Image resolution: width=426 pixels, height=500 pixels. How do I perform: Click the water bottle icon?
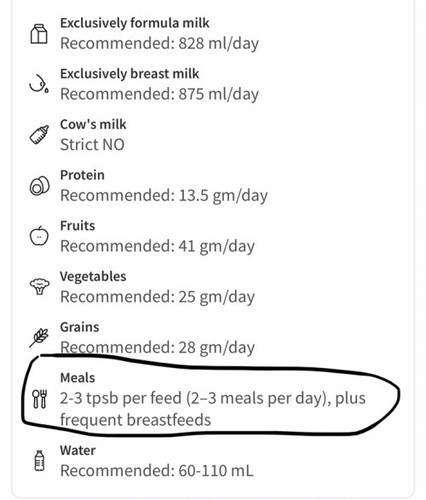pos(40,461)
